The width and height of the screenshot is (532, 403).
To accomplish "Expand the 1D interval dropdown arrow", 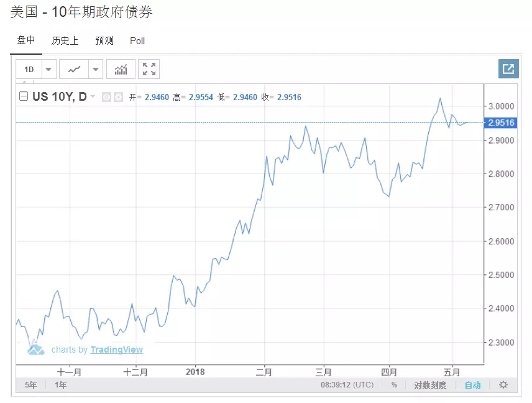I will 48,69.
